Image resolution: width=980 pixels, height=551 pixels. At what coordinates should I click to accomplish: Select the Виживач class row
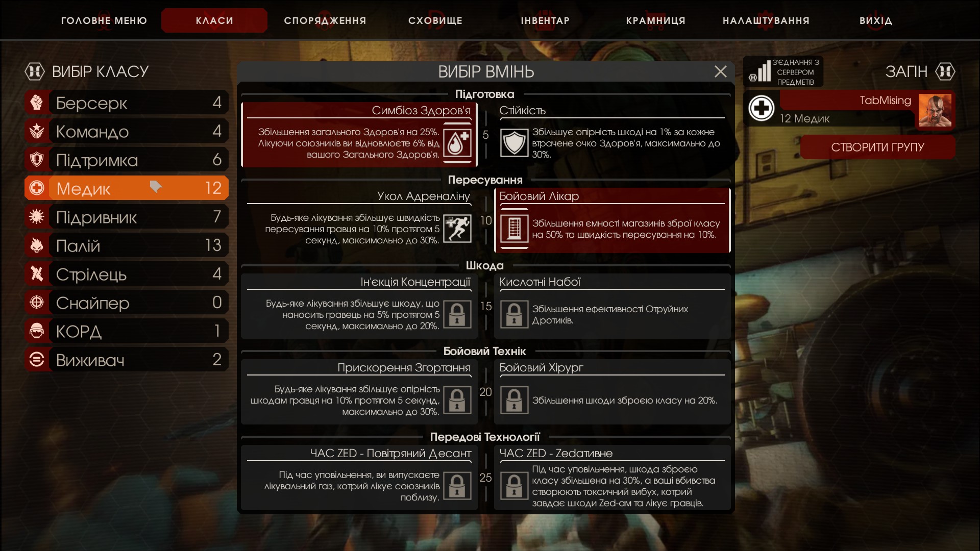(127, 360)
